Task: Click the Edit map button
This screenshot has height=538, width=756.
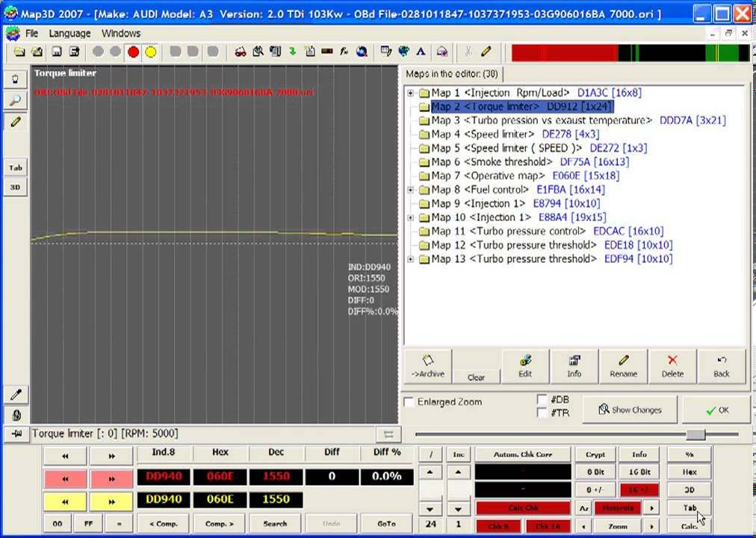Action: click(525, 366)
